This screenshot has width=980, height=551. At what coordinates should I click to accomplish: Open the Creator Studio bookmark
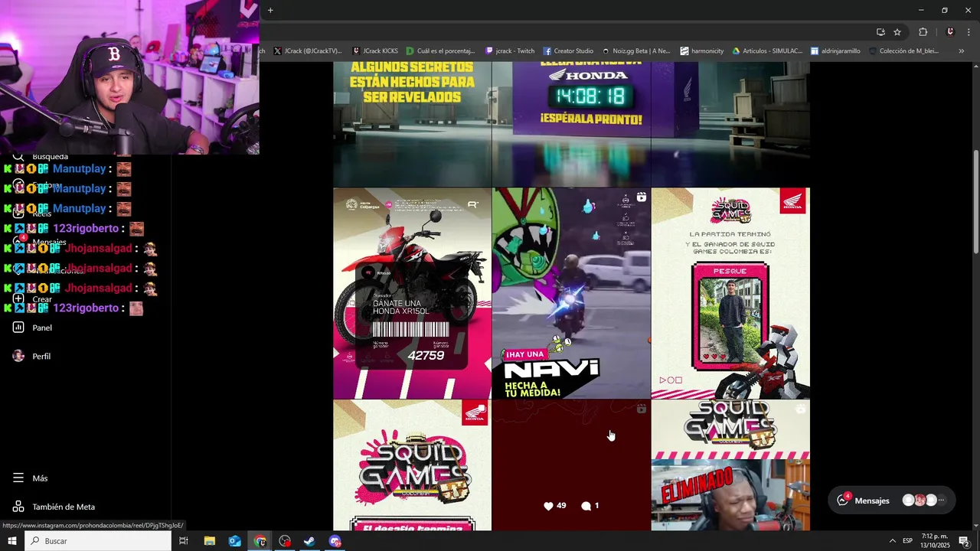coord(568,51)
